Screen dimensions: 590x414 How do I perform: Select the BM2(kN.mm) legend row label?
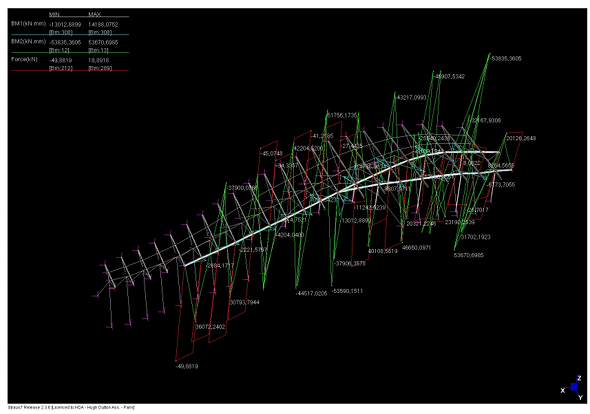[29, 41]
